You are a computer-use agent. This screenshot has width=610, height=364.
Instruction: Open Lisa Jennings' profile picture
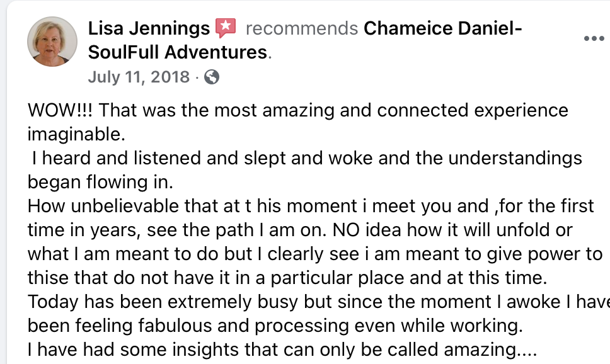click(52, 41)
